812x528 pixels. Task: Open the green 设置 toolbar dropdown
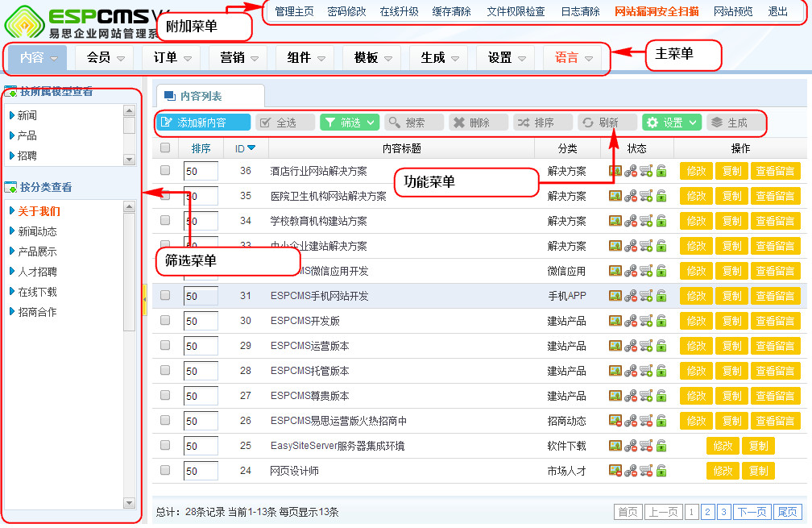pyautogui.click(x=672, y=123)
